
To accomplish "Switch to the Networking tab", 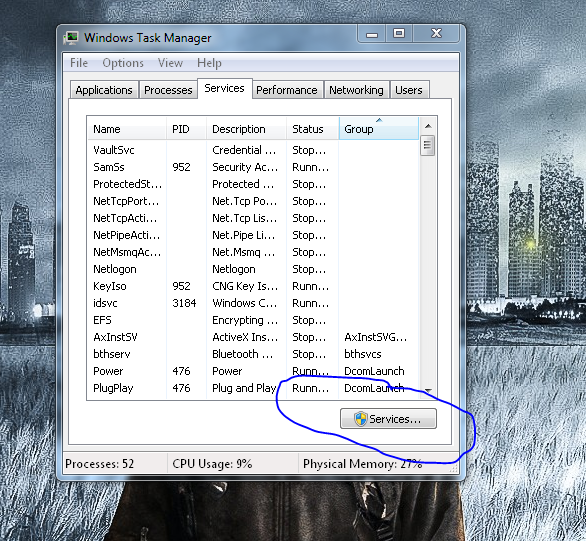I will [x=356, y=90].
